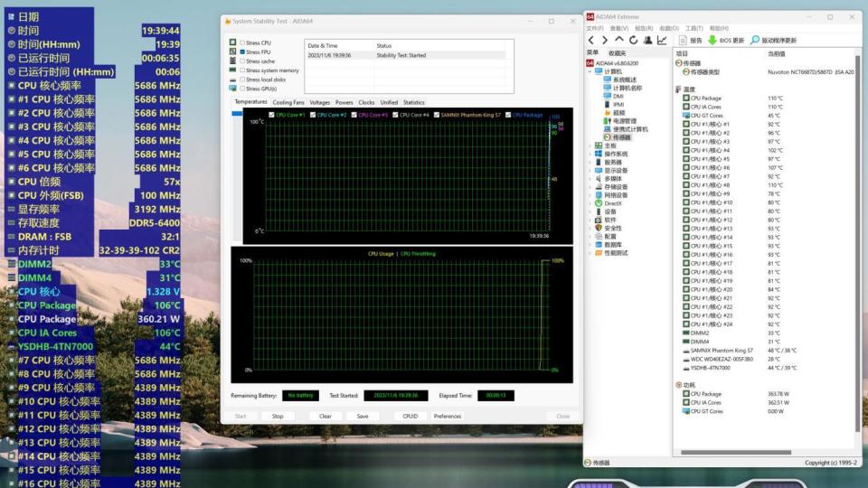
Task: Expand the 网络设备 tree node
Action: coord(590,195)
